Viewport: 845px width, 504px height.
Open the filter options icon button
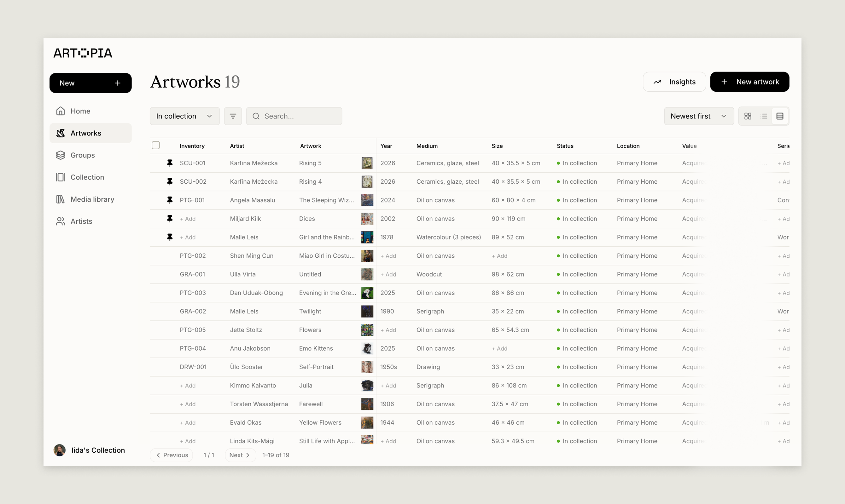point(233,116)
